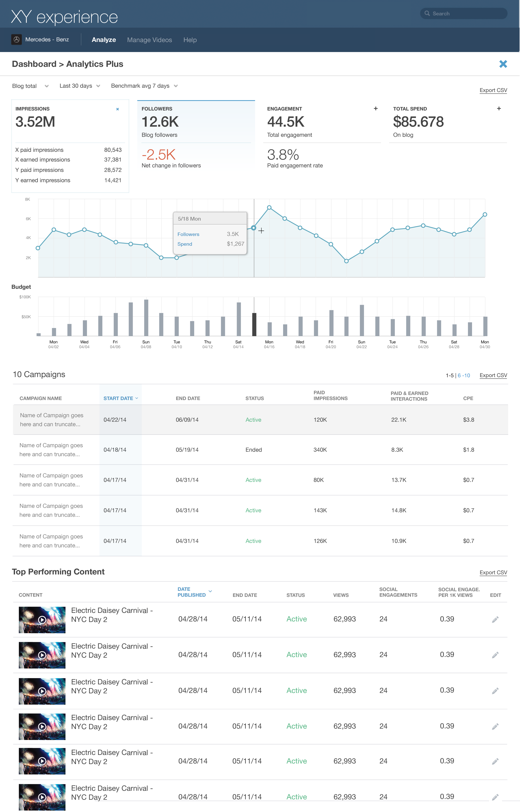The width and height of the screenshot is (520, 812).
Task: Click the 143K paid impressions cell
Action: [x=320, y=510]
